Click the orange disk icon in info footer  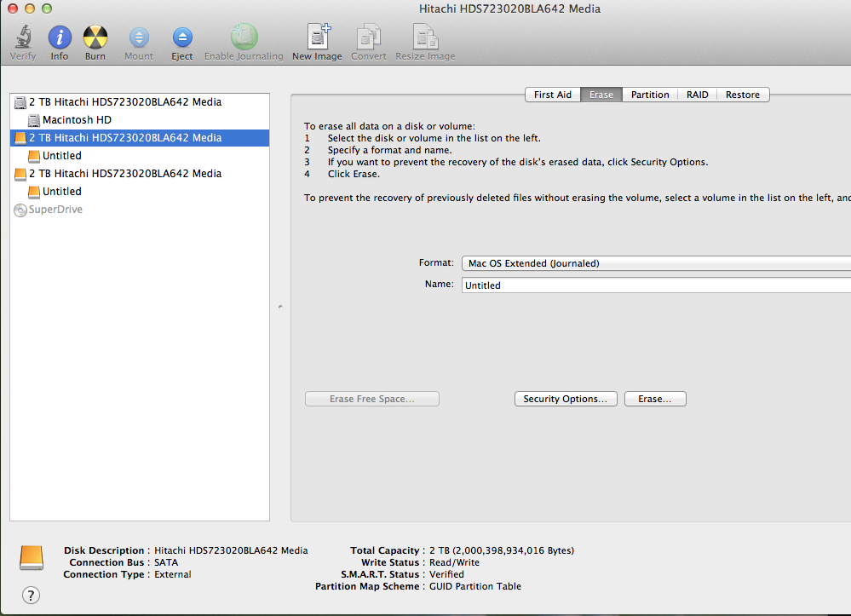pos(32,558)
